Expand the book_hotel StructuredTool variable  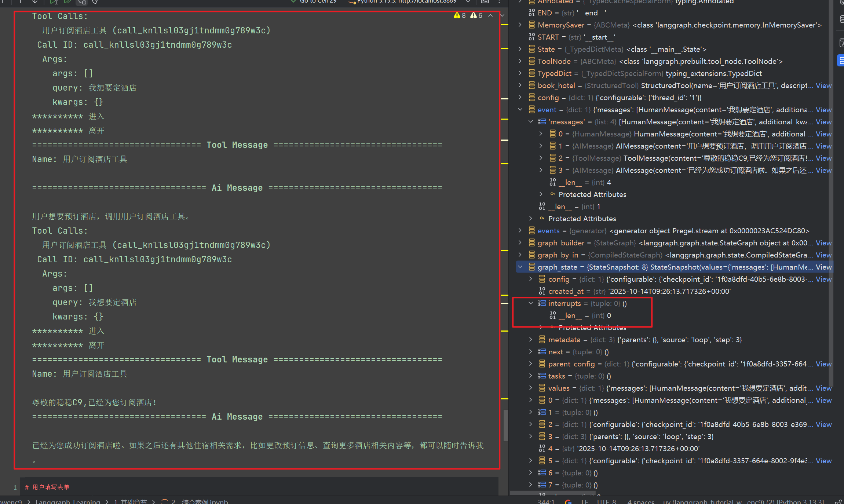pyautogui.click(x=520, y=85)
